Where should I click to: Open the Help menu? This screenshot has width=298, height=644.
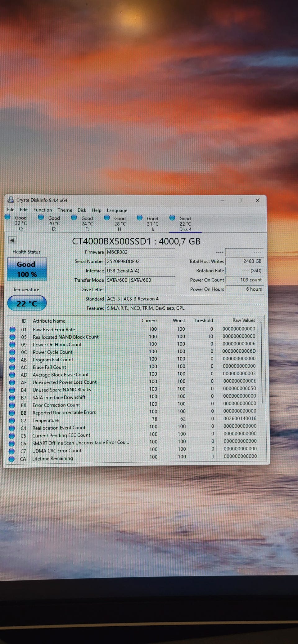(97, 210)
